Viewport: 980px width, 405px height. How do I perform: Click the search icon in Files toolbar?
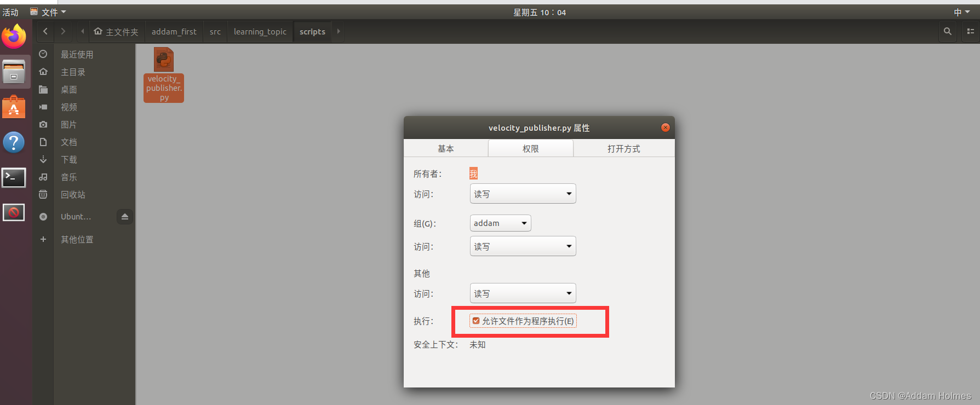947,32
